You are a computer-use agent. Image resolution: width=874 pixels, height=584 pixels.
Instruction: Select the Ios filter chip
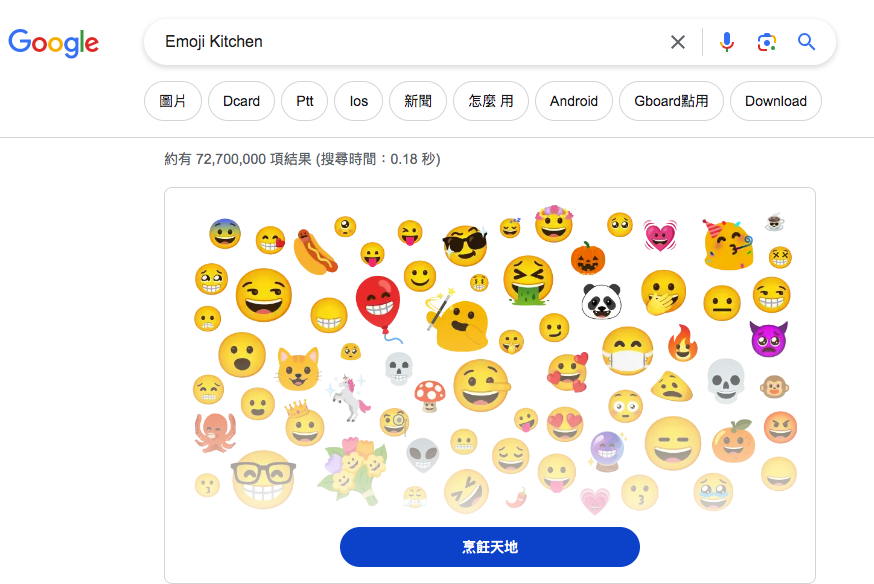pos(358,101)
